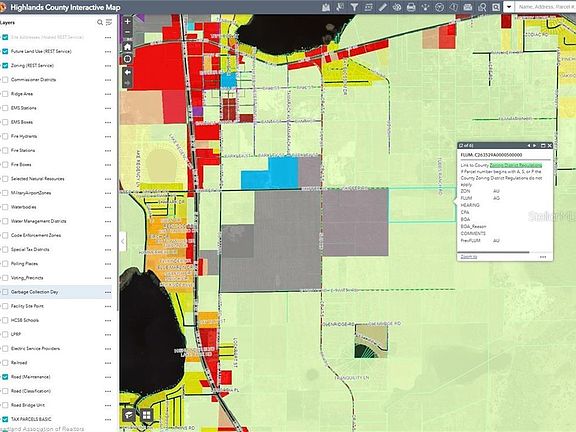
Task: Click the printer icon to print map
Action: click(x=411, y=7)
